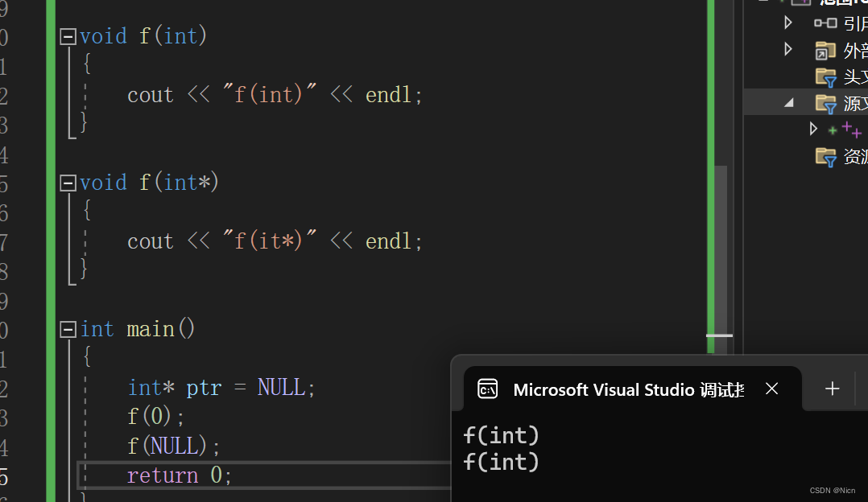Collapse the main() function with its fold box
Viewport: 868px width, 502px height.
click(x=68, y=328)
